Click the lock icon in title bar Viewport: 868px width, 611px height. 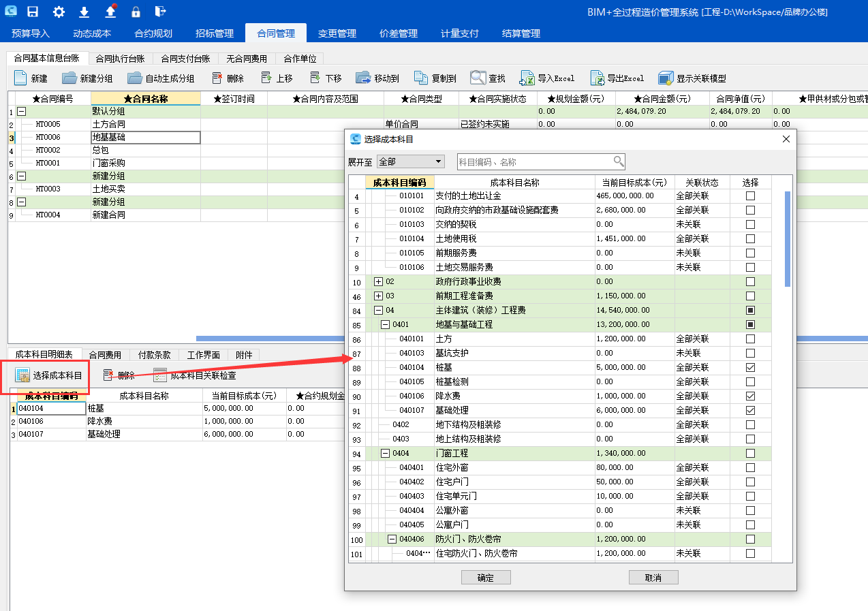[136, 12]
